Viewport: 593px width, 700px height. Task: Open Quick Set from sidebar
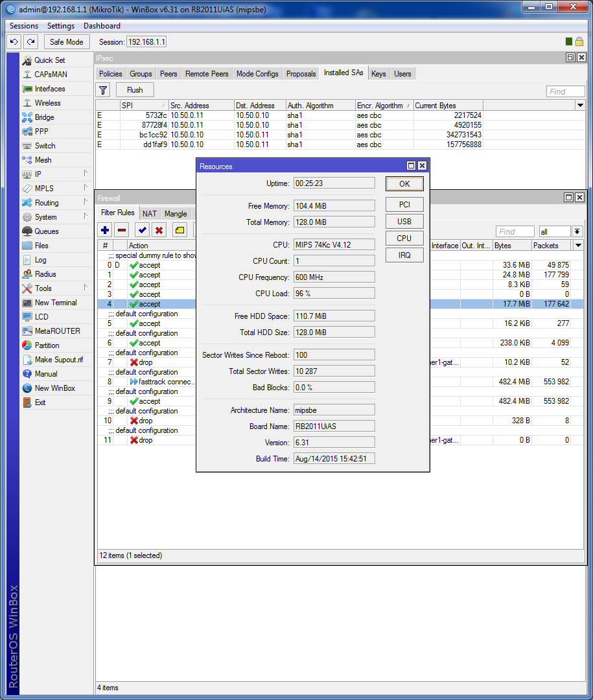click(x=49, y=60)
